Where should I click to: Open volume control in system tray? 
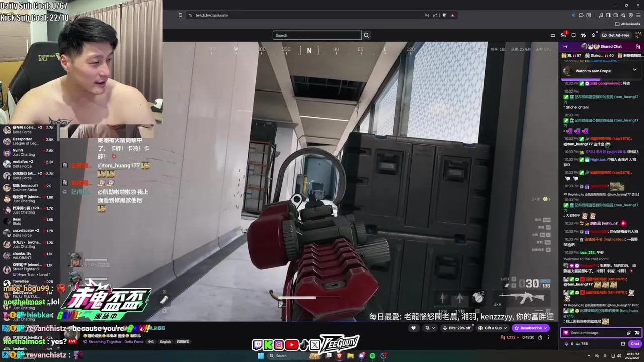pos(619,356)
